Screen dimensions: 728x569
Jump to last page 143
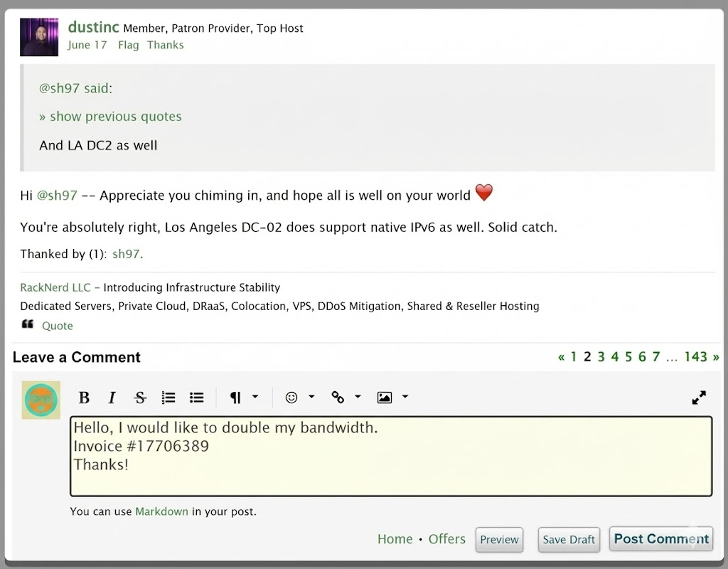[695, 357]
